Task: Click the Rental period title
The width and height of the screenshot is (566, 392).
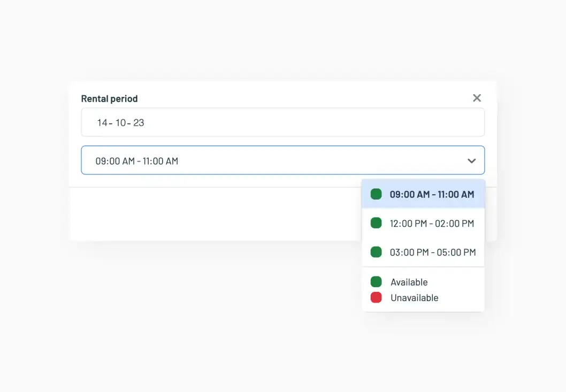Action: [x=109, y=98]
